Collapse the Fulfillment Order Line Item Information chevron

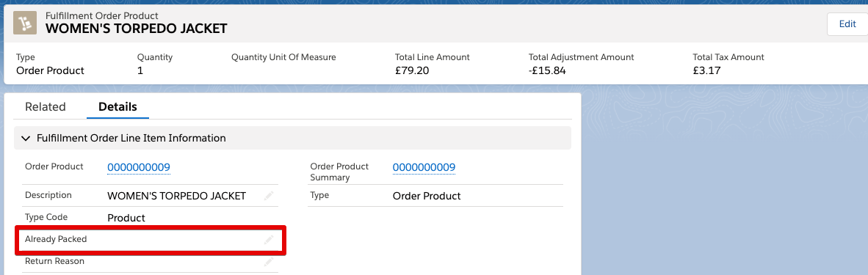(x=26, y=139)
